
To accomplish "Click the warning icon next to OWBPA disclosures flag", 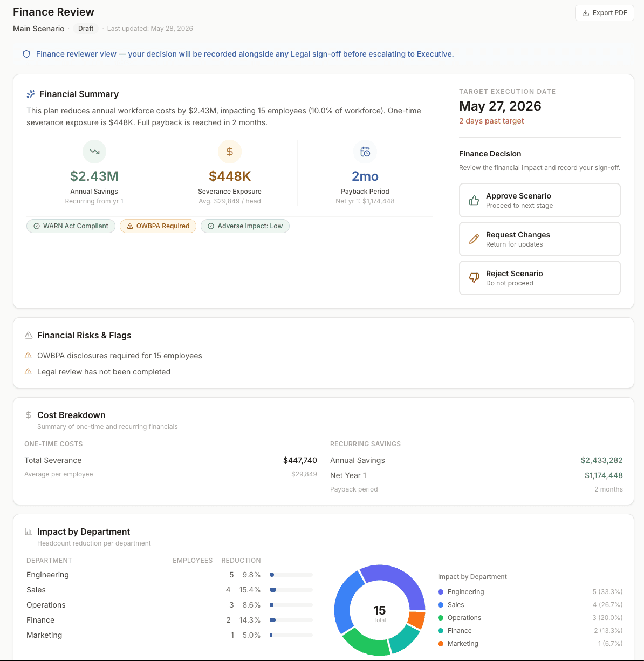I will pyautogui.click(x=28, y=356).
